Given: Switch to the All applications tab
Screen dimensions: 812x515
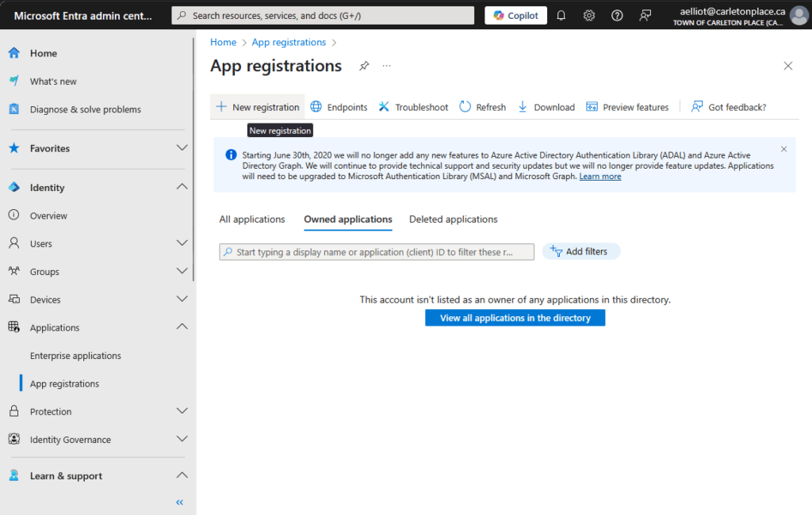Looking at the screenshot, I should coord(252,219).
